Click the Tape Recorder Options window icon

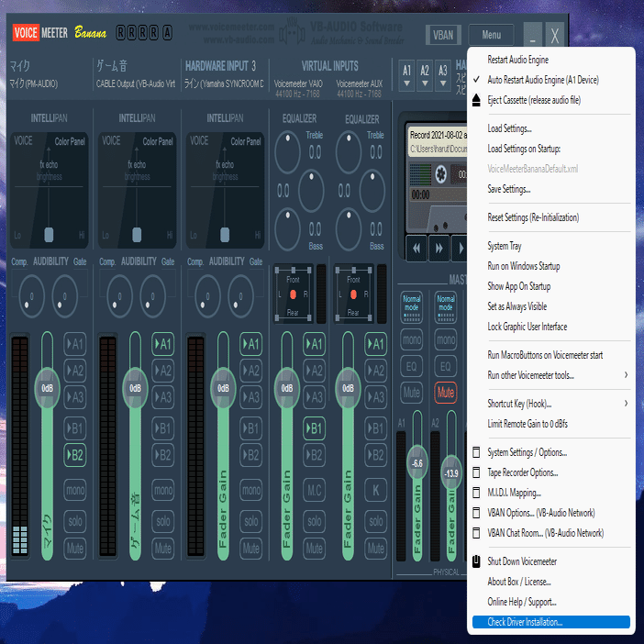[x=476, y=472]
